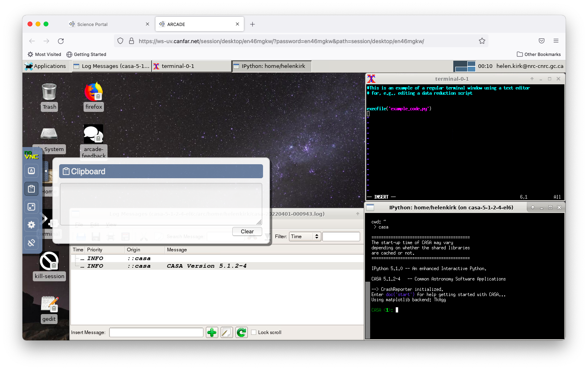Bookmark this page with star icon

482,41
